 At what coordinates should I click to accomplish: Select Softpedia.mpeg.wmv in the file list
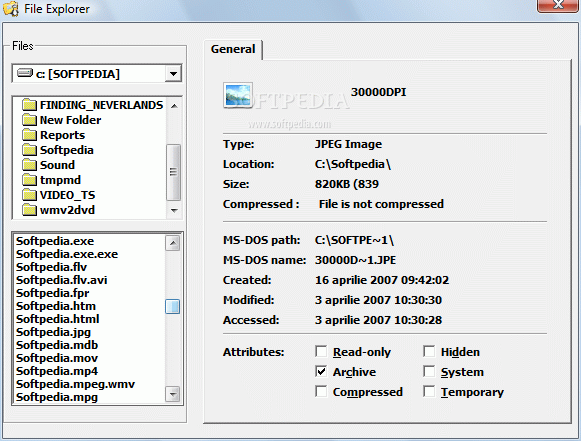[75, 384]
